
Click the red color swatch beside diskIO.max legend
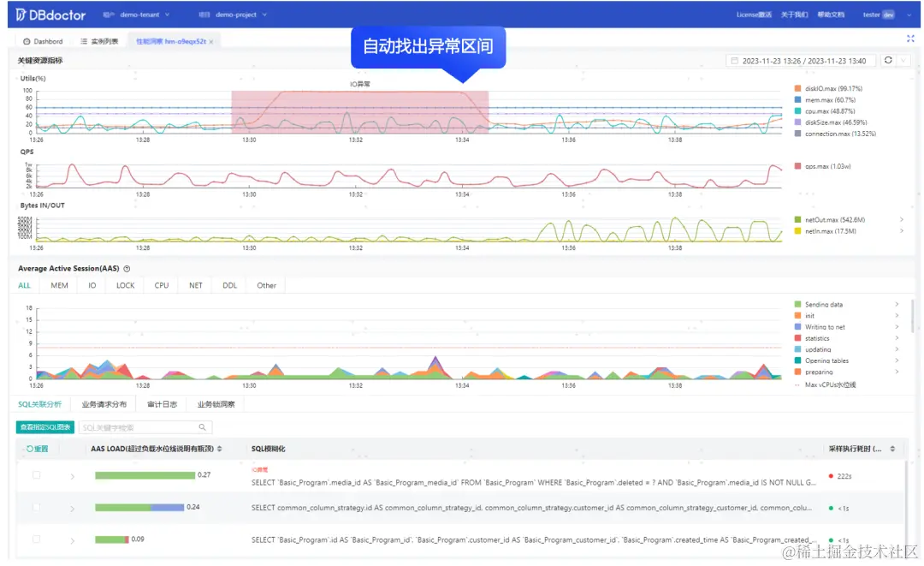796,87
